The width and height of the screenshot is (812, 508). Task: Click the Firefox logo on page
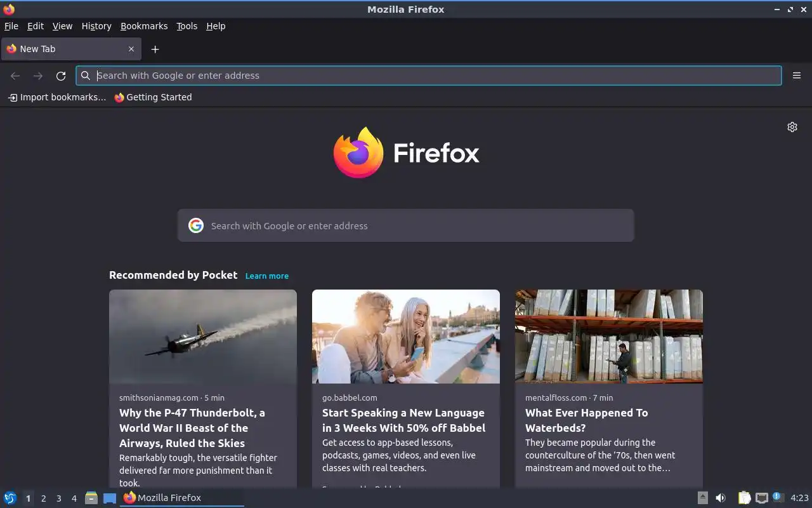click(x=406, y=152)
